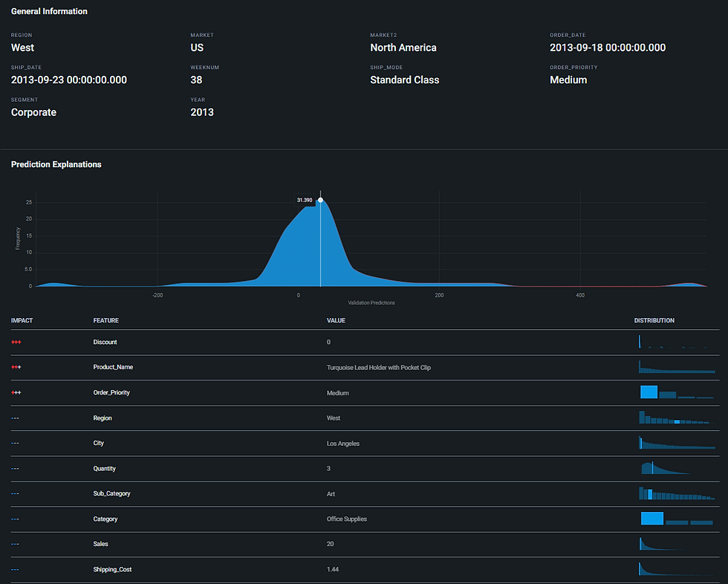Sort by the VALUE column header

336,321
